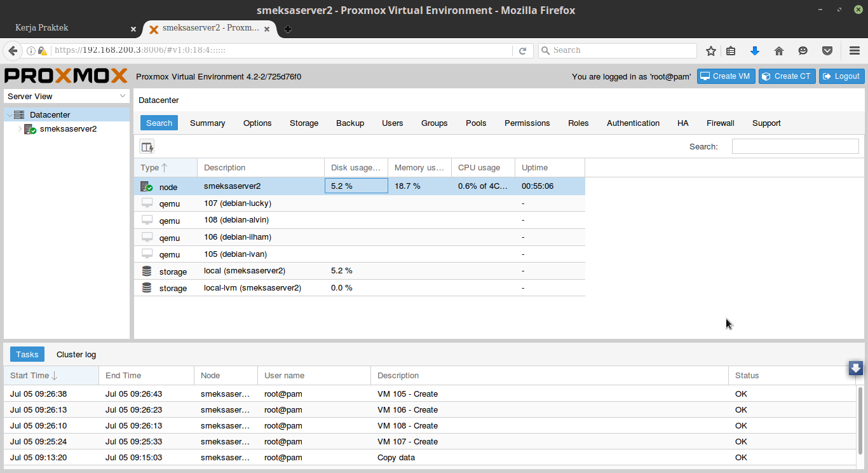This screenshot has height=473, width=868.
Task: Click the node icon for smeksaserver2 row
Action: (x=147, y=187)
